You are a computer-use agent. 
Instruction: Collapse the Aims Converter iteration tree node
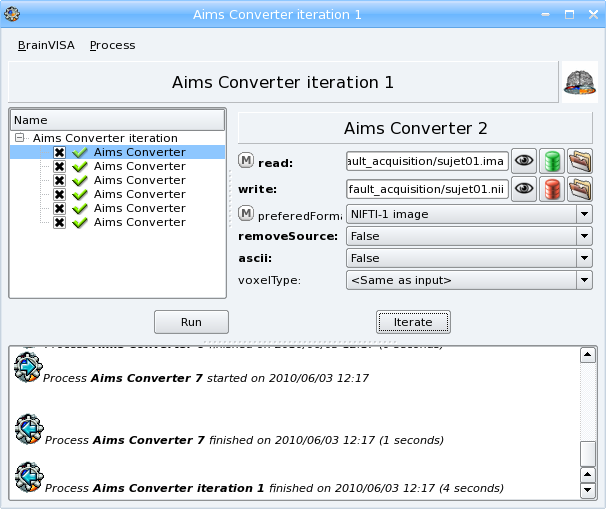coord(20,138)
